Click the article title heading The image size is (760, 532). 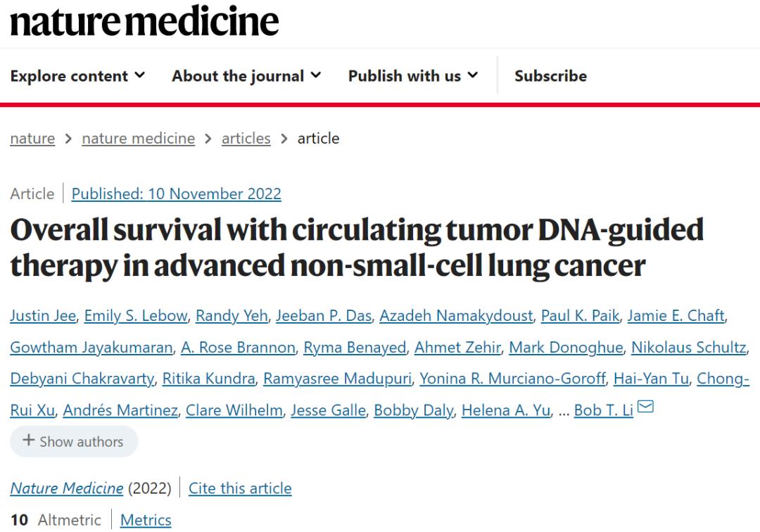coord(357,248)
